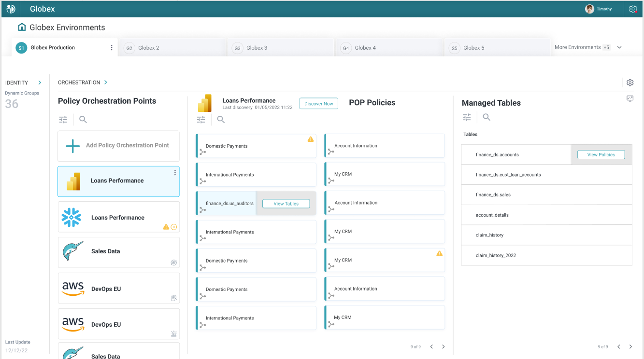644x359 pixels.
Task: Click View Tables for finance_ds.us_auditors
Action: [286, 204]
